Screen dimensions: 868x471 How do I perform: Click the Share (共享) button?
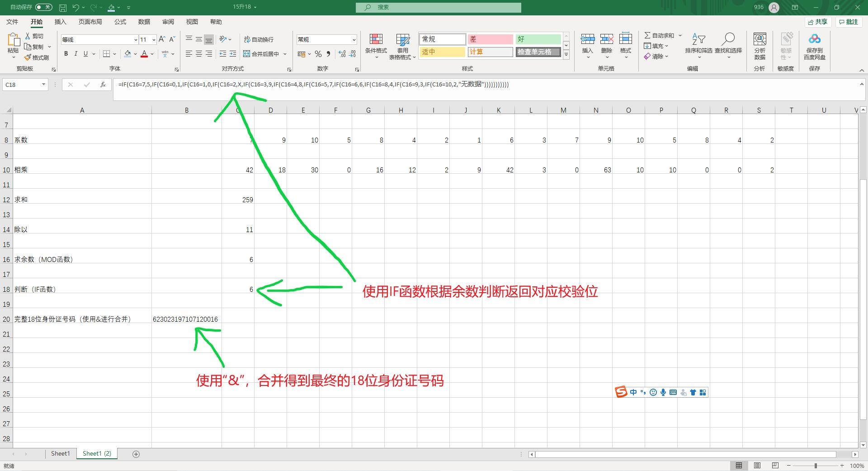click(x=817, y=22)
